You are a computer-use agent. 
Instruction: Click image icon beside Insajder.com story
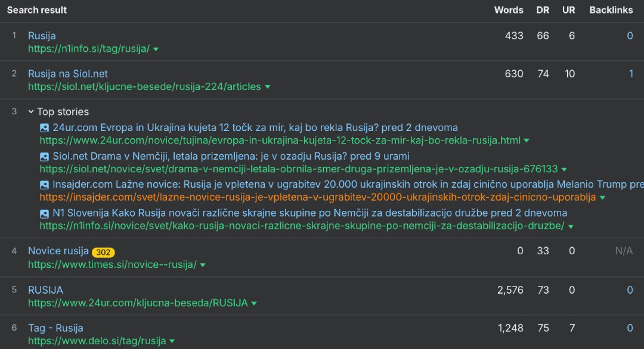pyautogui.click(x=44, y=185)
